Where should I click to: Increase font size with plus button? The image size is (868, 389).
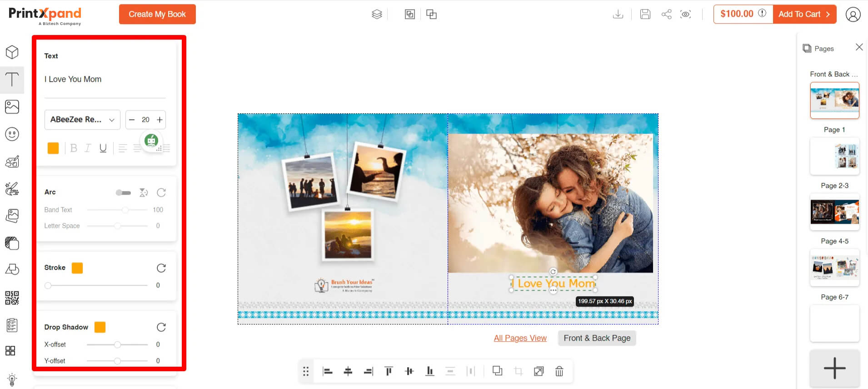click(160, 120)
